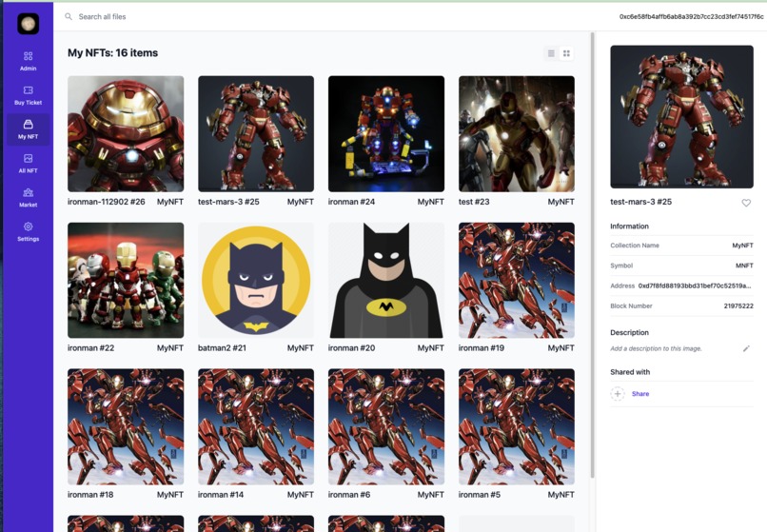Open Buy Ticket in sidebar
Image resolution: width=767 pixels, height=532 pixels.
(x=28, y=95)
